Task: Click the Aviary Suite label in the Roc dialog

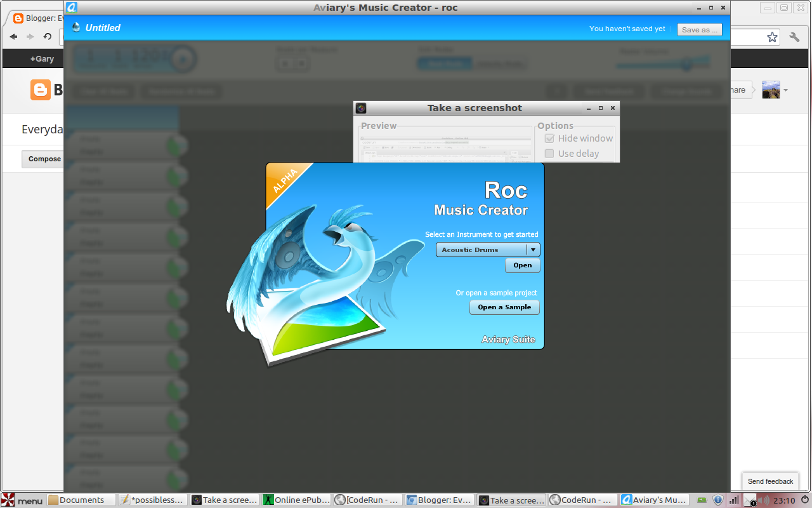Action: tap(508, 340)
